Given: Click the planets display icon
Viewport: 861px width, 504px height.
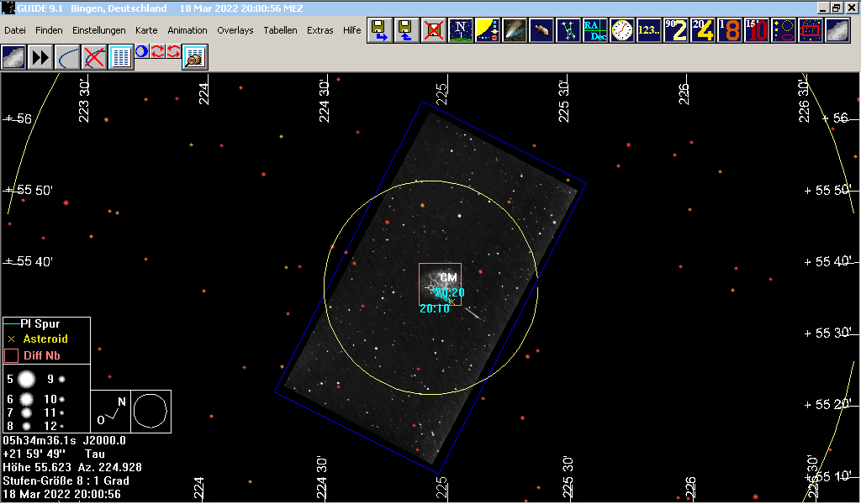Looking at the screenshot, I should [x=489, y=31].
